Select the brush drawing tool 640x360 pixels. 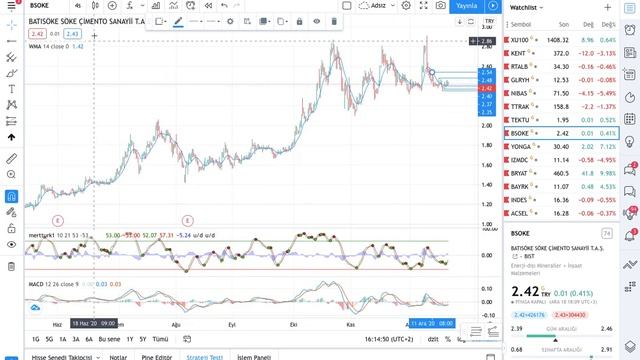(11, 73)
